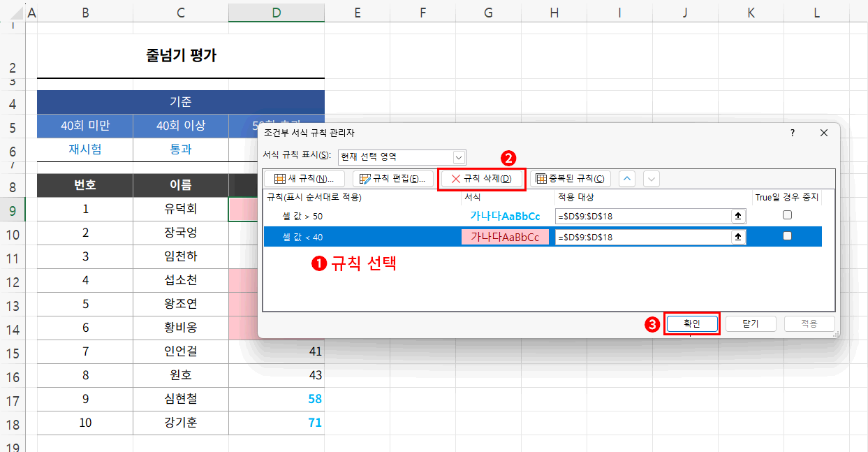The width and height of the screenshot is (868, 452).
Task: Close the rules manager dialog with X
Action: point(823,133)
